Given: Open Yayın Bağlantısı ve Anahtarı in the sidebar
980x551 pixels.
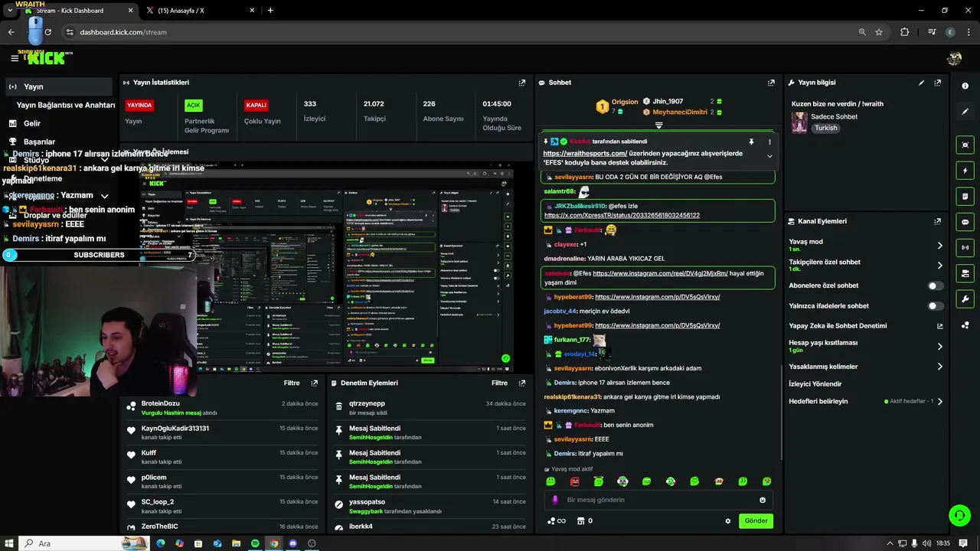Looking at the screenshot, I should pos(65,105).
